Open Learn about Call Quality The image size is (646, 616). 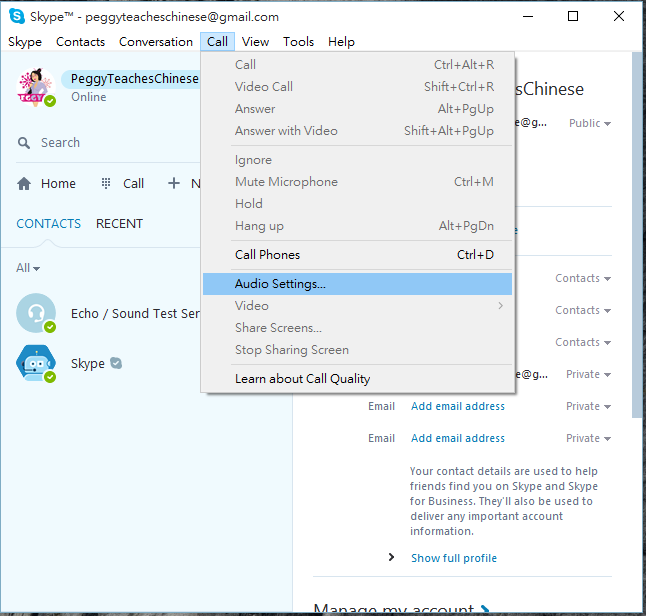(357, 379)
